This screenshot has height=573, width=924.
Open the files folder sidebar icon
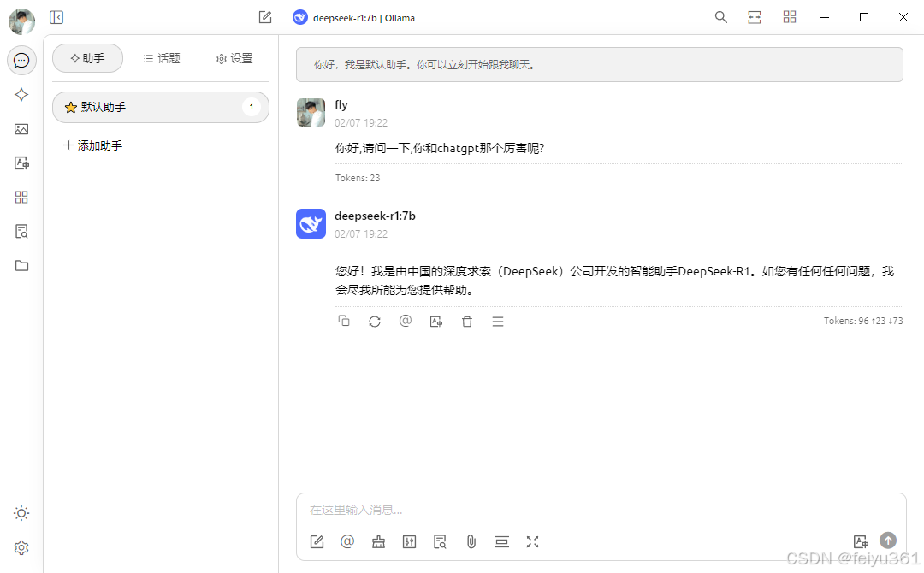click(x=21, y=266)
